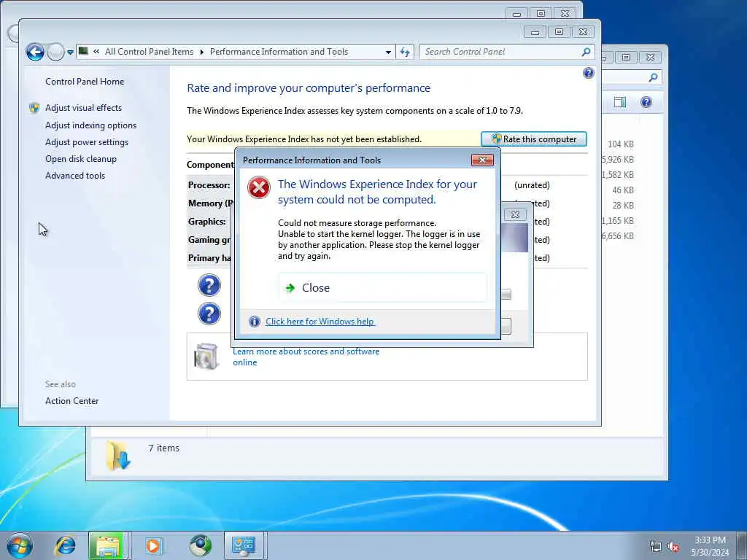Click the Graphics component row label
Viewport: 747px width, 560px height.
coord(206,222)
